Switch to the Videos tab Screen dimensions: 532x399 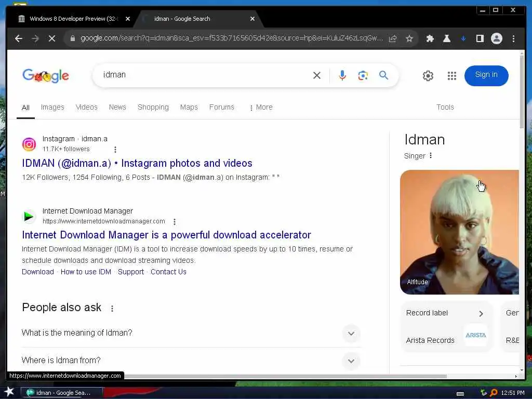tap(87, 107)
